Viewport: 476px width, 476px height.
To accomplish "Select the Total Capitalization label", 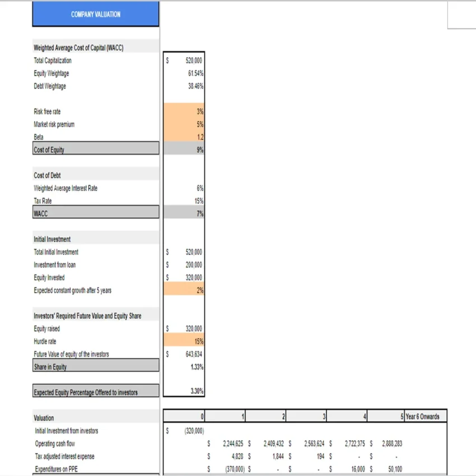I will click(53, 60).
